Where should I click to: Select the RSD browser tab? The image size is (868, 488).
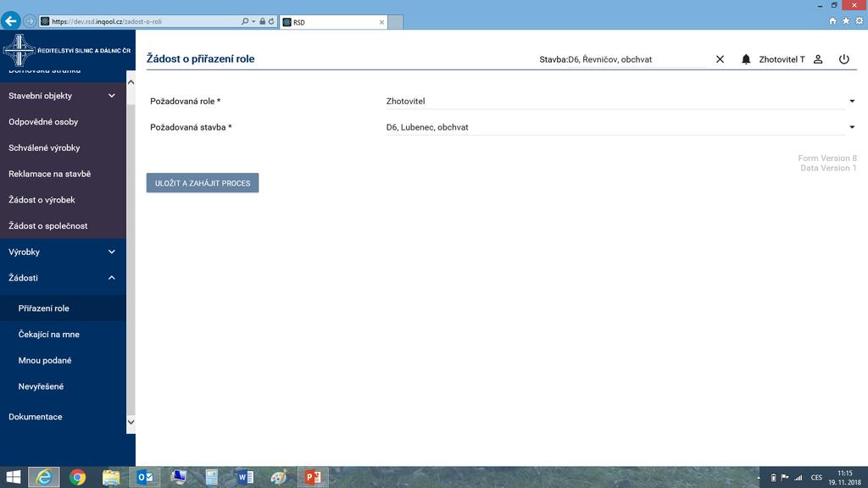pyautogui.click(x=334, y=22)
